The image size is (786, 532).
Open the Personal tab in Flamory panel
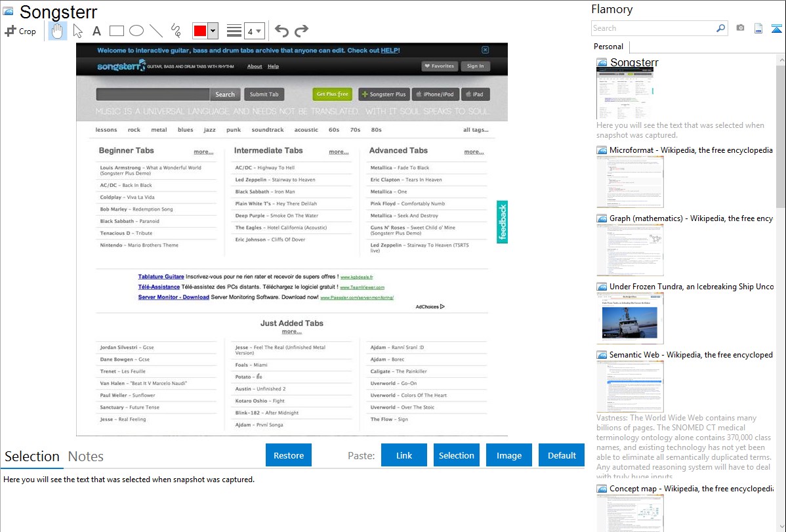(608, 47)
